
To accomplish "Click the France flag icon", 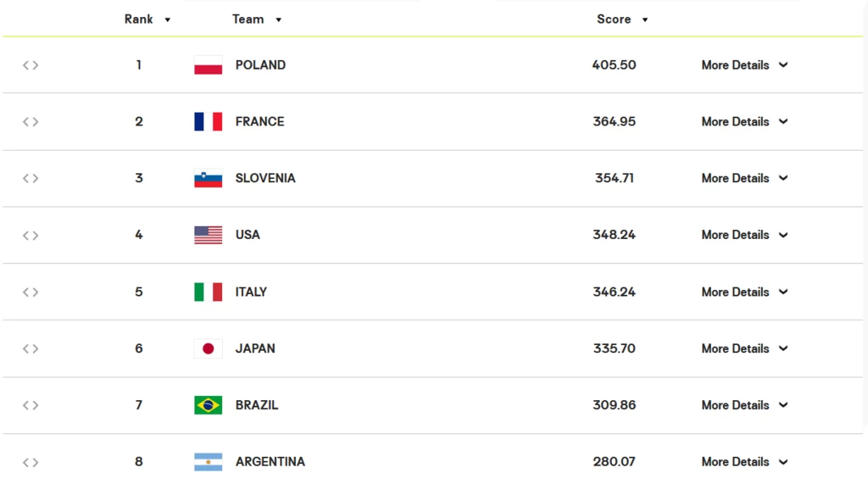I will 209,122.
